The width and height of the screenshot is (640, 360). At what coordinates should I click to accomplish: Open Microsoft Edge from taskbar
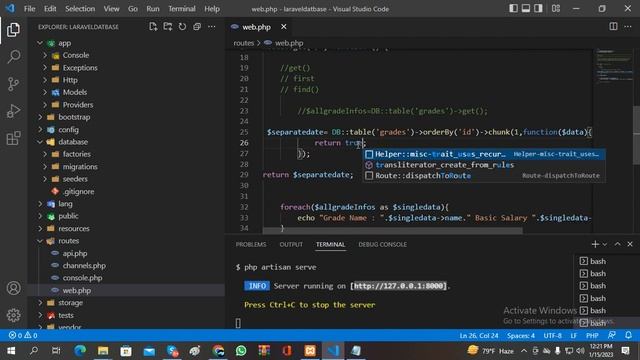click(80, 351)
